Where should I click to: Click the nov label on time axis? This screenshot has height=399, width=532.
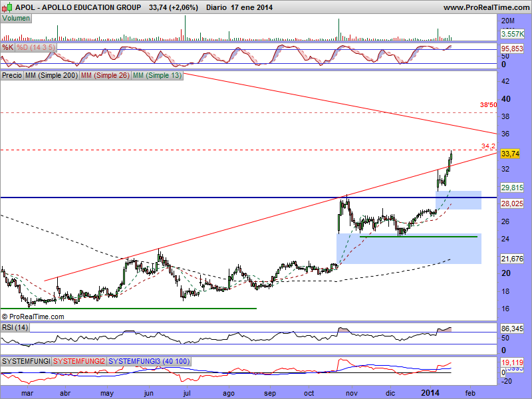pos(352,393)
